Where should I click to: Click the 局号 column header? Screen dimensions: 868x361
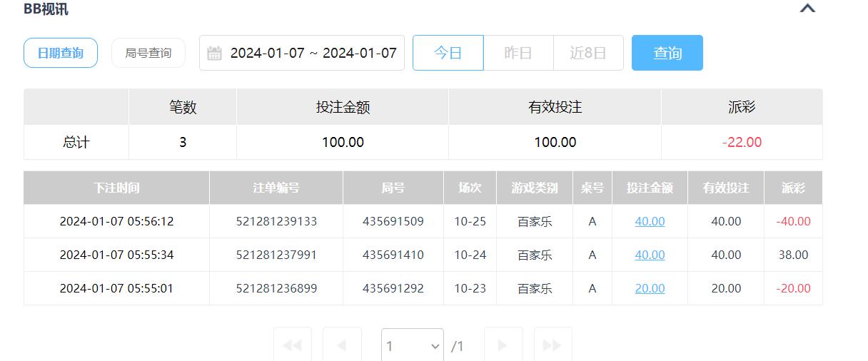pos(393,188)
